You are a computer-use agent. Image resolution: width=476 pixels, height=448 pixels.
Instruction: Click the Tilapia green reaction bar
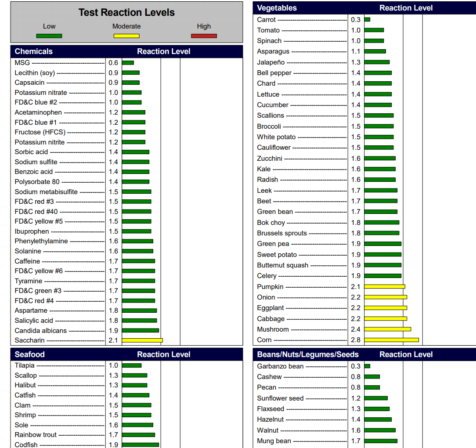[132, 365]
